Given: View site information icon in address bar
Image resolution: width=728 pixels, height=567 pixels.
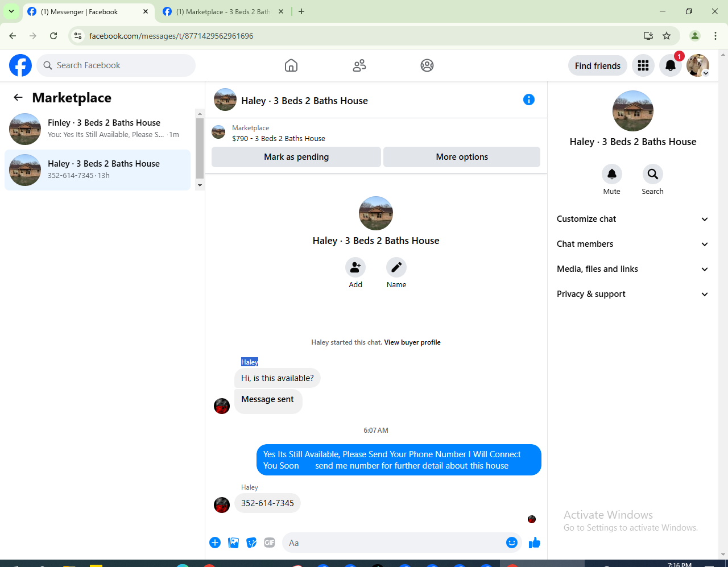Looking at the screenshot, I should (x=78, y=36).
